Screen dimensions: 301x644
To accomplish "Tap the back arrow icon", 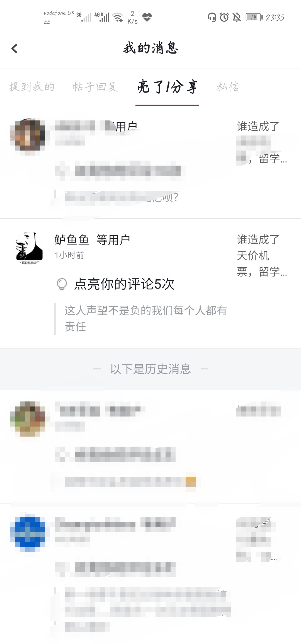I will point(14,49).
